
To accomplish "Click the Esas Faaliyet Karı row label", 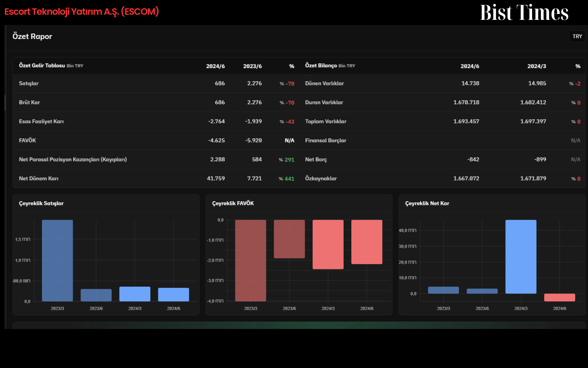I will pyautogui.click(x=41, y=121).
